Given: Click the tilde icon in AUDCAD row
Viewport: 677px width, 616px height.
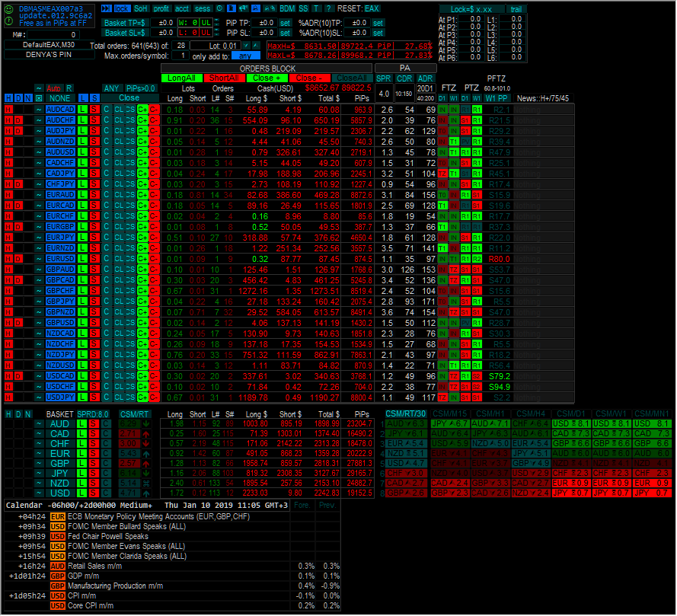Looking at the screenshot, I should (x=39, y=110).
